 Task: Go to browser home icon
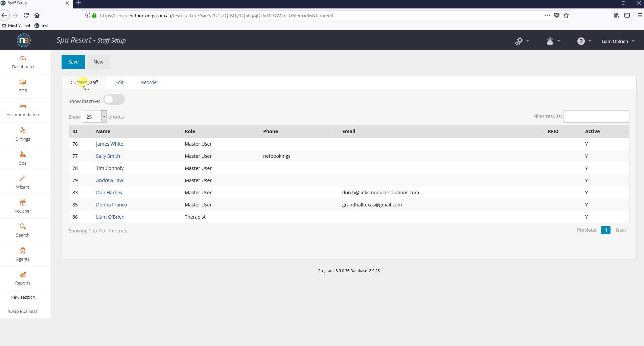click(x=37, y=15)
